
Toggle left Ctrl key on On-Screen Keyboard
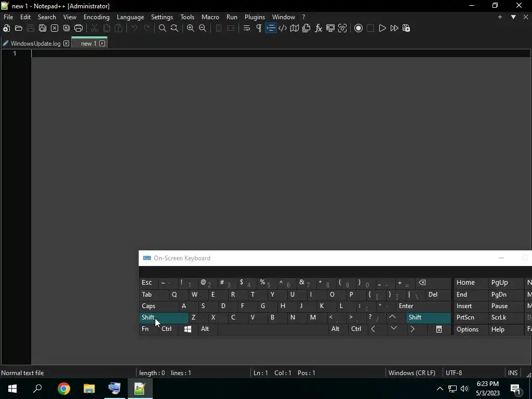[168, 329]
